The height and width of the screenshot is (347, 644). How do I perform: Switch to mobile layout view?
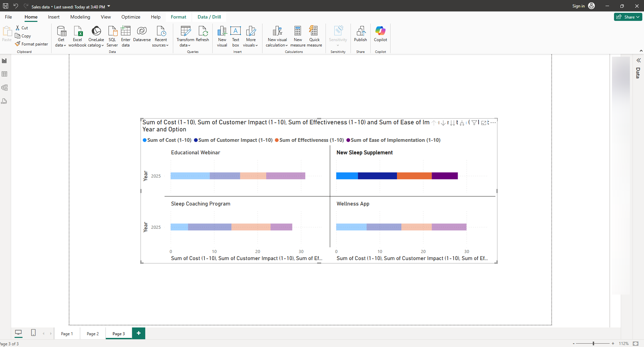click(33, 333)
